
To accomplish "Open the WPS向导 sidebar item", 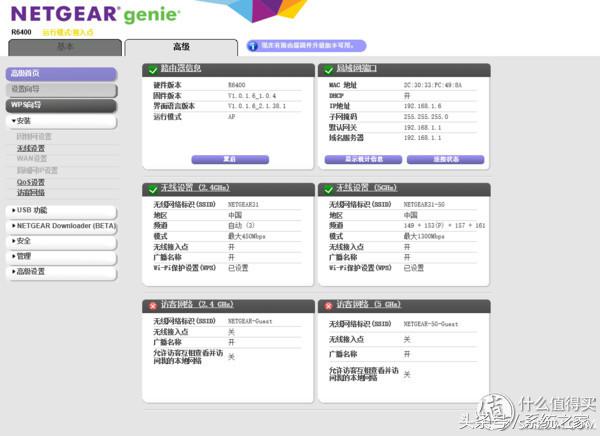I will pos(61,105).
